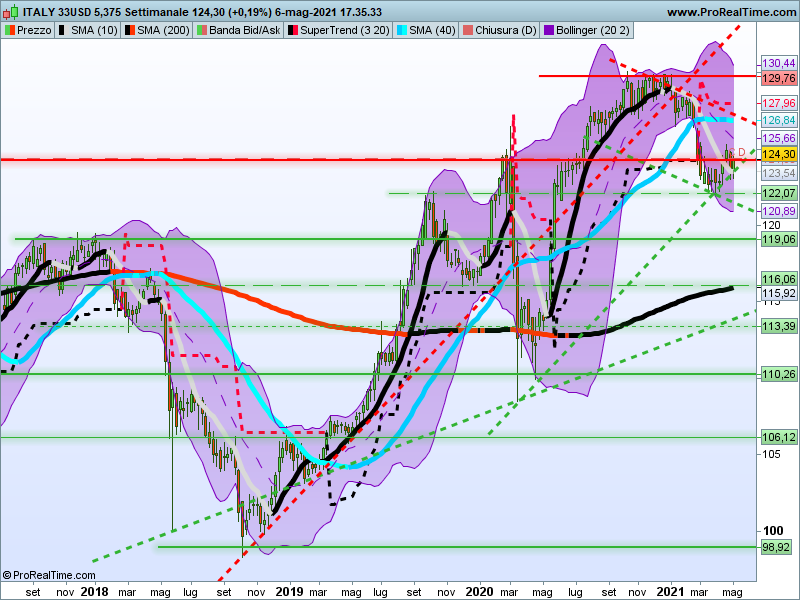The width and height of the screenshot is (800, 600).
Task: Click the 2019 year marker on time axis
Action: [x=288, y=591]
